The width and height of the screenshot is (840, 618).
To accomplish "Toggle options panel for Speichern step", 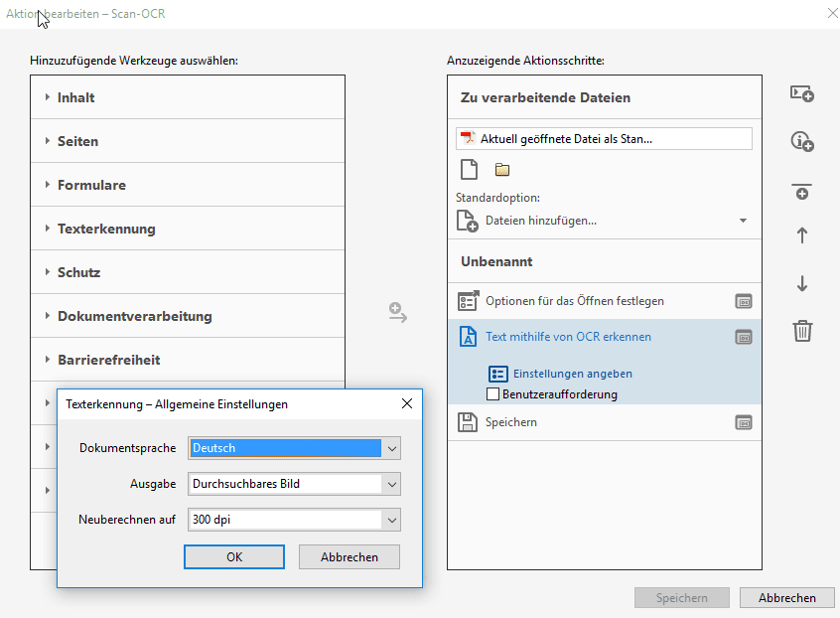I will click(744, 422).
